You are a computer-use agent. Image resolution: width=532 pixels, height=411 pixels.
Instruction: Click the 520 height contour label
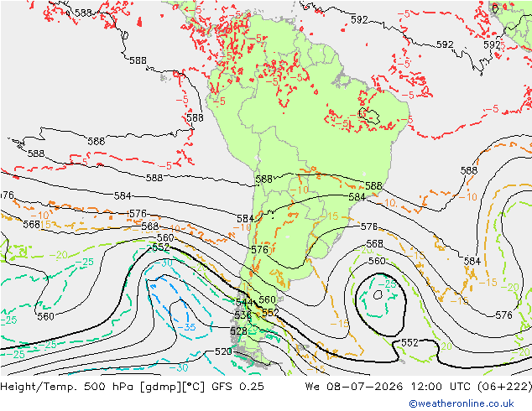click(x=223, y=351)
